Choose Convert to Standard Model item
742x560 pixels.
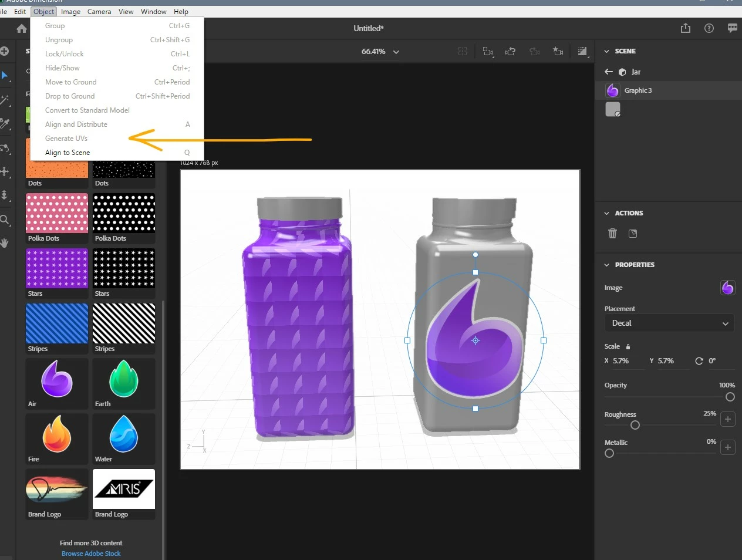click(117, 110)
